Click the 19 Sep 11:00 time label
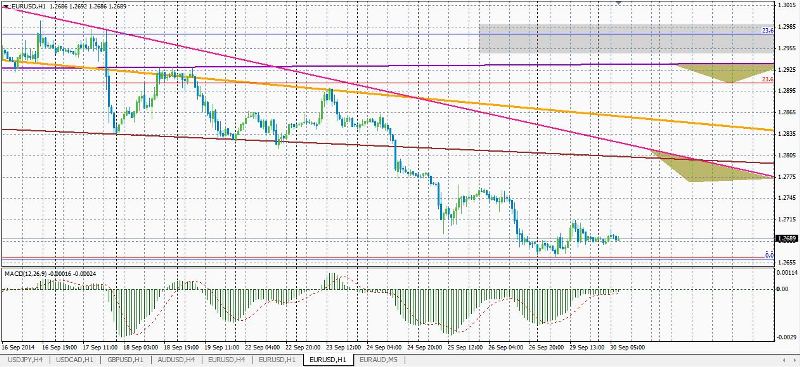 [221, 347]
